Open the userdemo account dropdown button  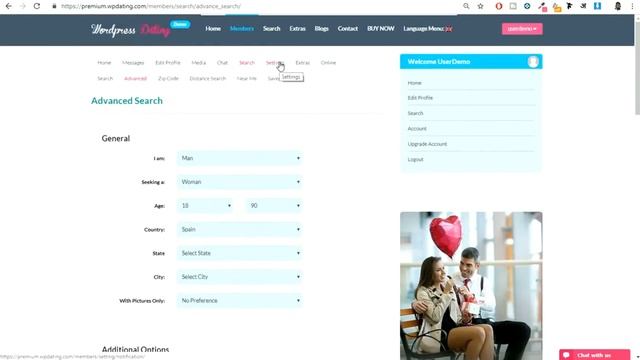pos(522,29)
